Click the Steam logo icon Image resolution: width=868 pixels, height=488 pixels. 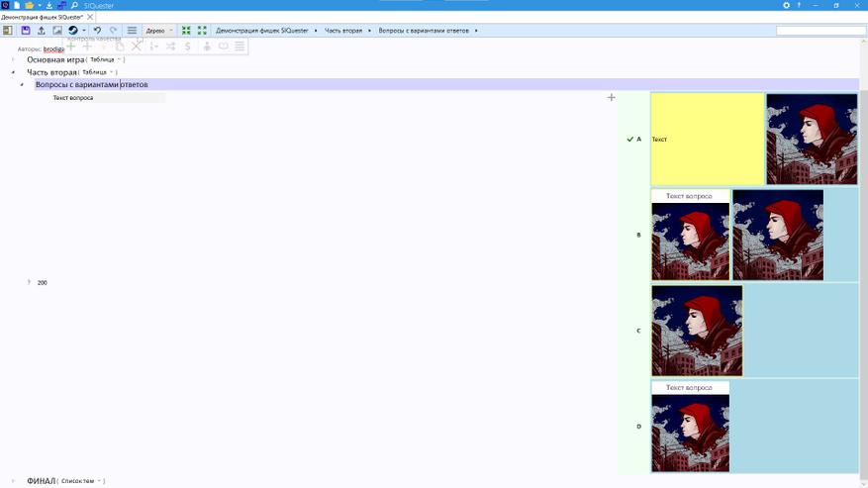[x=73, y=31]
